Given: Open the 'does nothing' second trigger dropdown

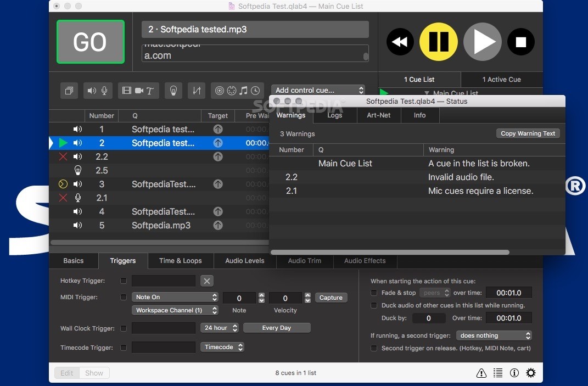Looking at the screenshot, I should pyautogui.click(x=494, y=335).
